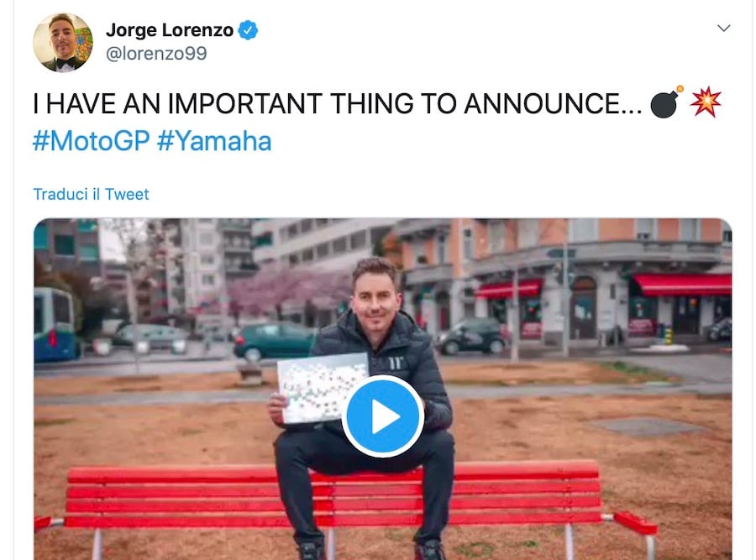Click the blue bus in video frame
Viewport: 756px width, 560px height.
(x=55, y=324)
